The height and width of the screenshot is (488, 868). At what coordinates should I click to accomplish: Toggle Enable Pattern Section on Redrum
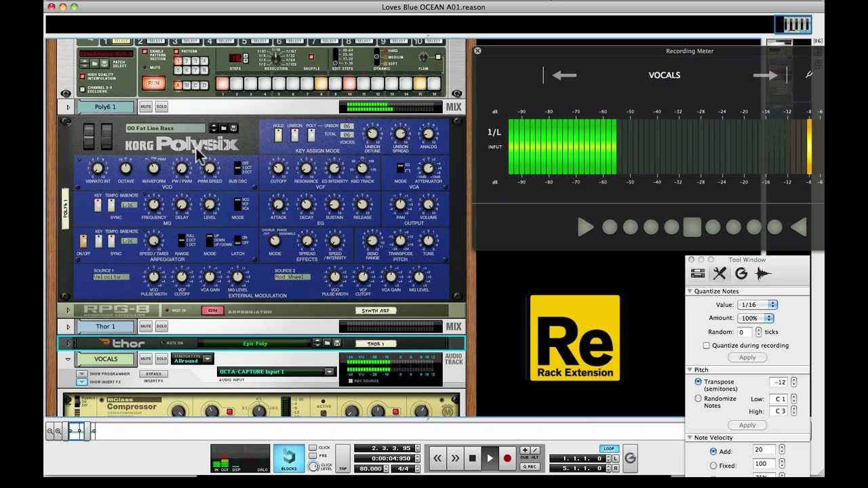(144, 52)
